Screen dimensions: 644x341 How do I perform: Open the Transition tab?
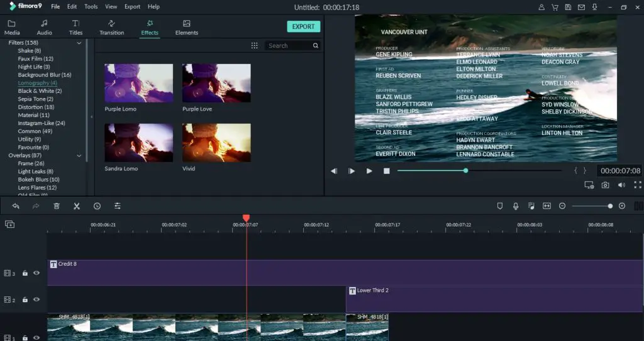coord(111,28)
